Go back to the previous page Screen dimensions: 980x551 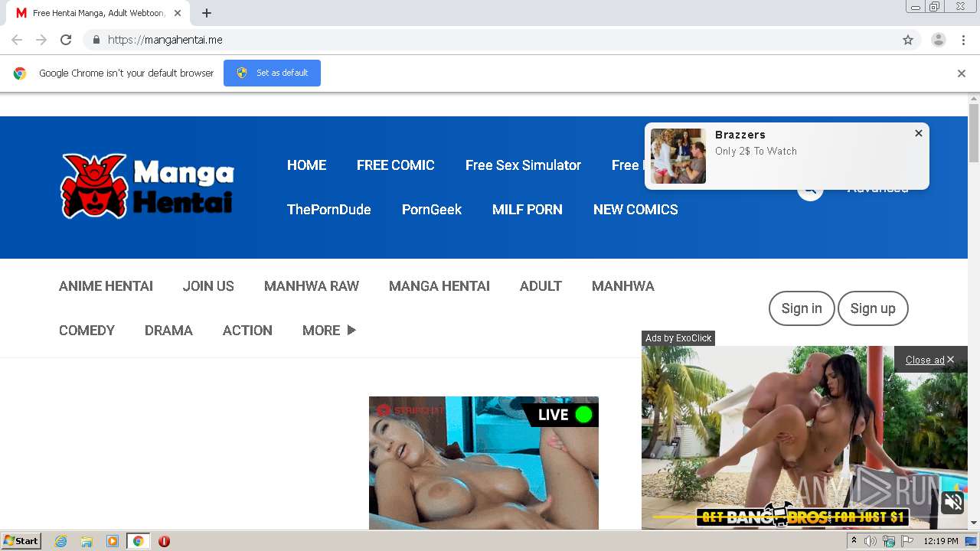[17, 40]
